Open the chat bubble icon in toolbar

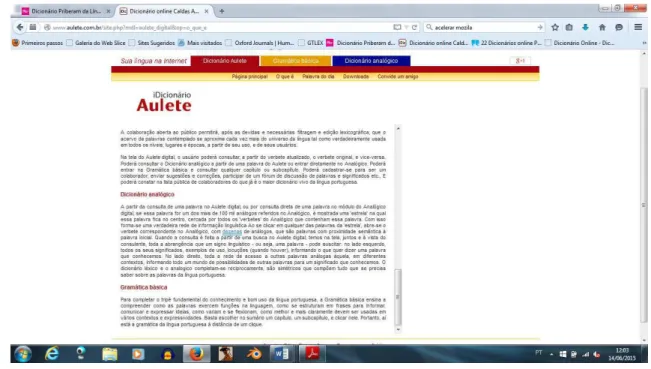tap(619, 27)
